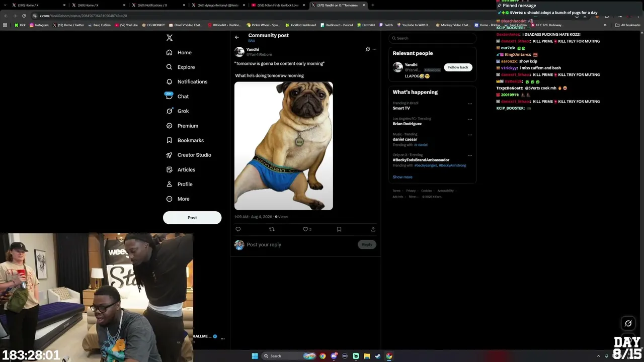The height and width of the screenshot is (362, 644).
Task: Open Articles in the X sidebar
Action: tap(180, 169)
